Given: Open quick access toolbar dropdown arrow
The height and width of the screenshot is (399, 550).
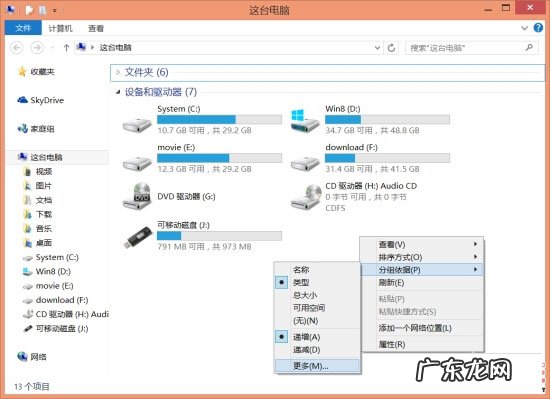Looking at the screenshot, I should (x=55, y=11).
